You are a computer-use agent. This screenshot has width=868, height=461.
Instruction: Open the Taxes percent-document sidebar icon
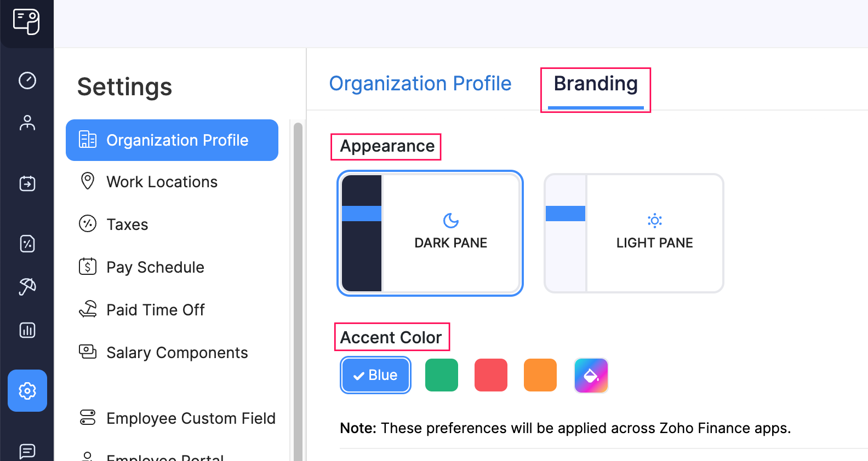click(x=27, y=244)
